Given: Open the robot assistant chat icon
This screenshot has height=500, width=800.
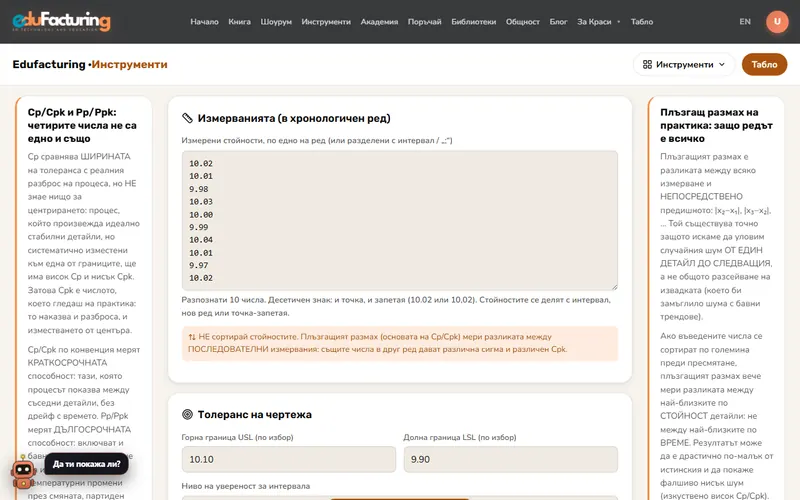Looking at the screenshot, I should [23, 474].
